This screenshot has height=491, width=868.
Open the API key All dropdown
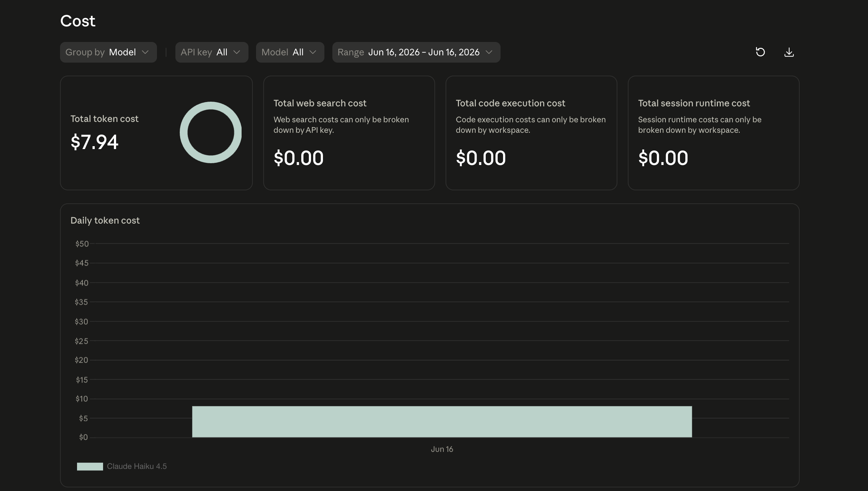[x=212, y=52]
